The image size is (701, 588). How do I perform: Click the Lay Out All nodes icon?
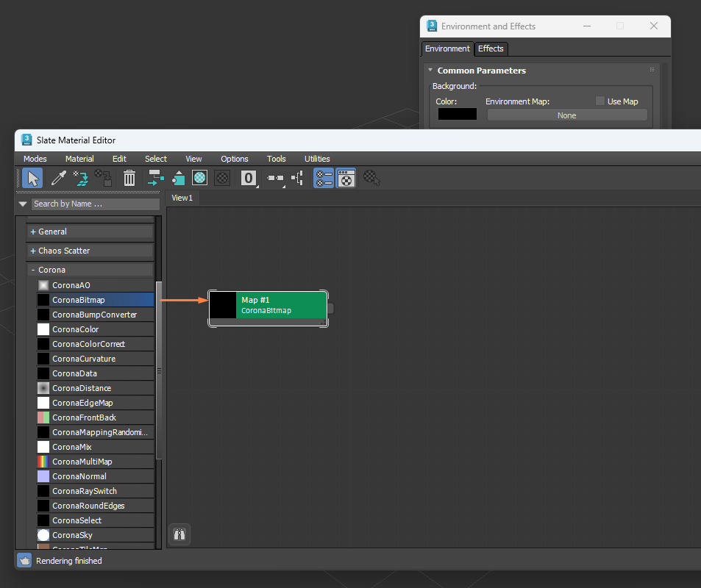click(275, 179)
